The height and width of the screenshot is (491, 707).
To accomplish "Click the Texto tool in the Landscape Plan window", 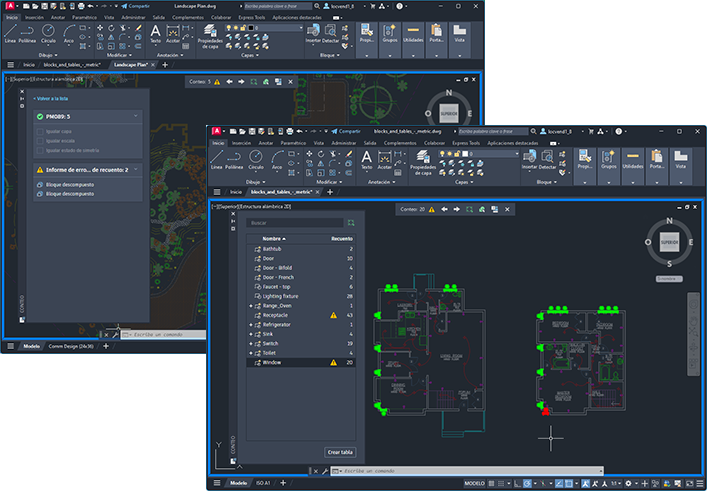I will pyautogui.click(x=156, y=33).
